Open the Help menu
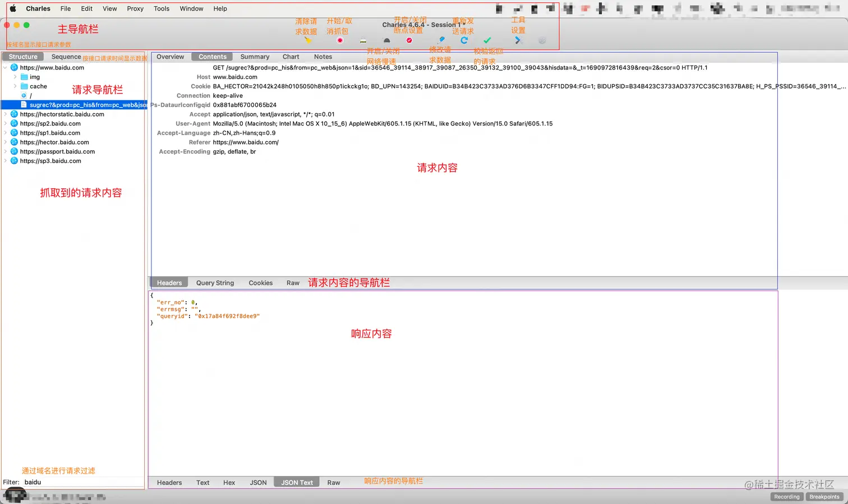This screenshot has height=504, width=848. point(220,8)
